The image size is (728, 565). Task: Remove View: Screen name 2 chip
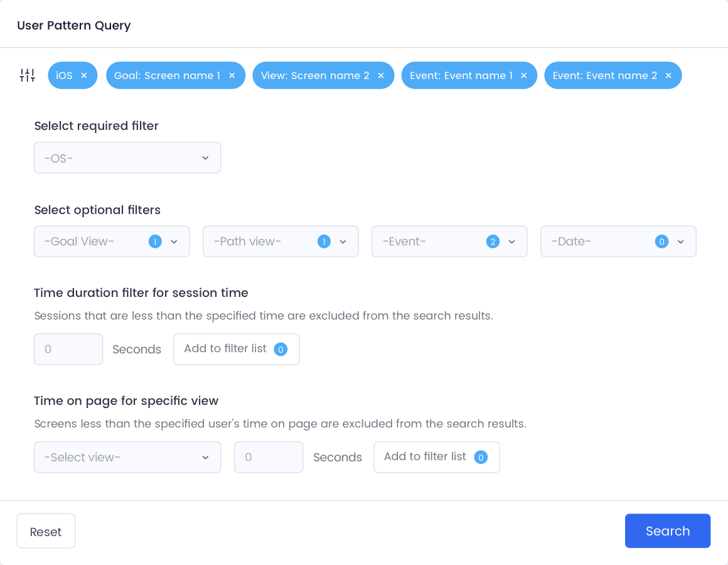(381, 75)
